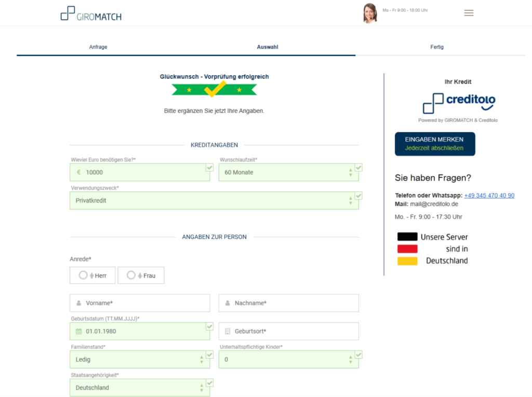Go to the Fertig step tab
Image resolution: width=532 pixels, height=397 pixels.
click(x=437, y=47)
